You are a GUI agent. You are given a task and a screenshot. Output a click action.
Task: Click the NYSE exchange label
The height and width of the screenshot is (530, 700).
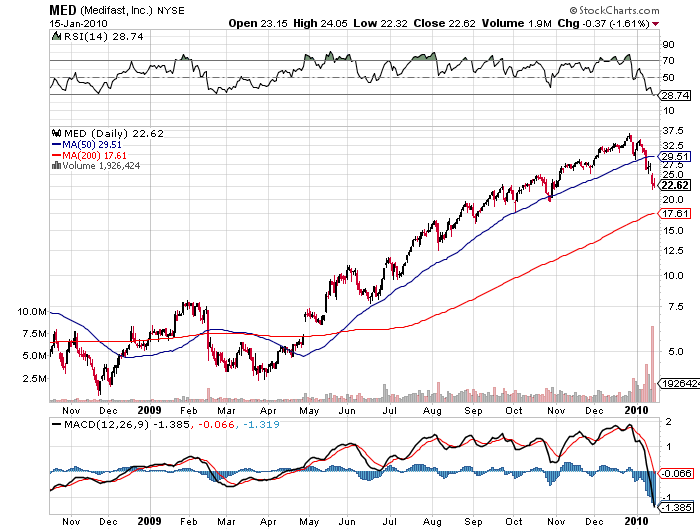pyautogui.click(x=171, y=10)
